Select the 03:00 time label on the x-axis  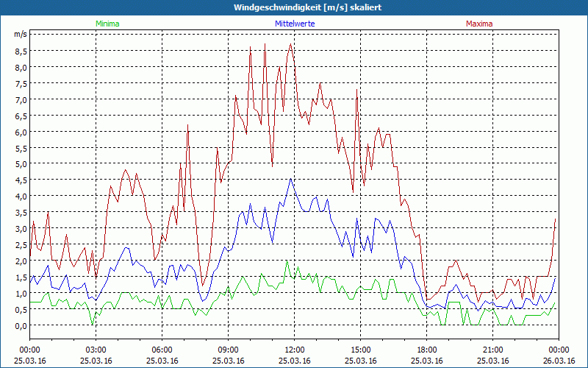(x=96, y=350)
